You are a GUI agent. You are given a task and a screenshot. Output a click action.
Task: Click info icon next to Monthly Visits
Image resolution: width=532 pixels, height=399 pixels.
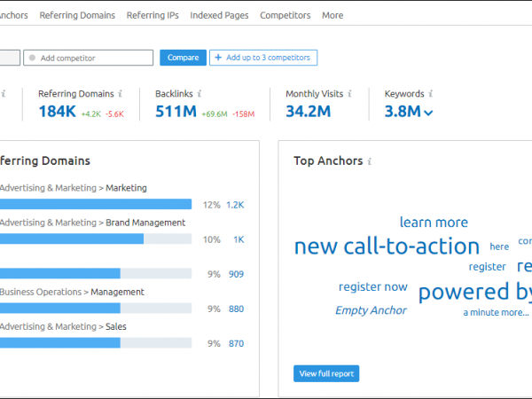352,93
